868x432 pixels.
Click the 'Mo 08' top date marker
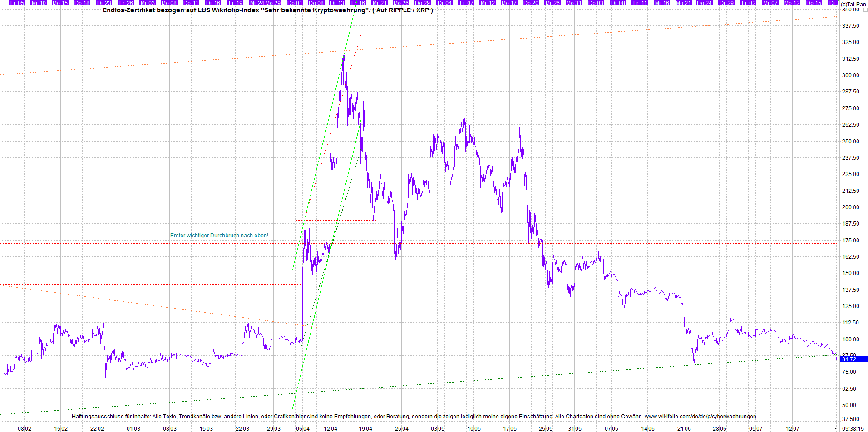click(x=169, y=3)
